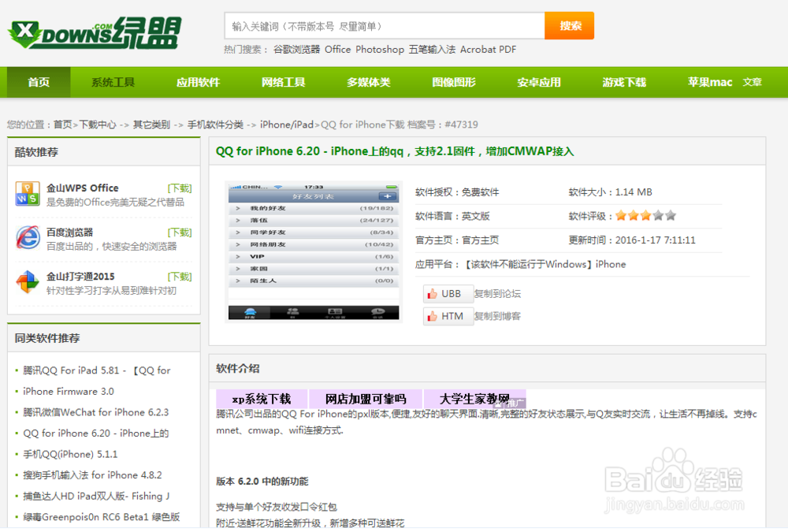This screenshot has height=532, width=788.
Task: Go to 下载中心 in the breadcrumb
Action: (x=98, y=125)
